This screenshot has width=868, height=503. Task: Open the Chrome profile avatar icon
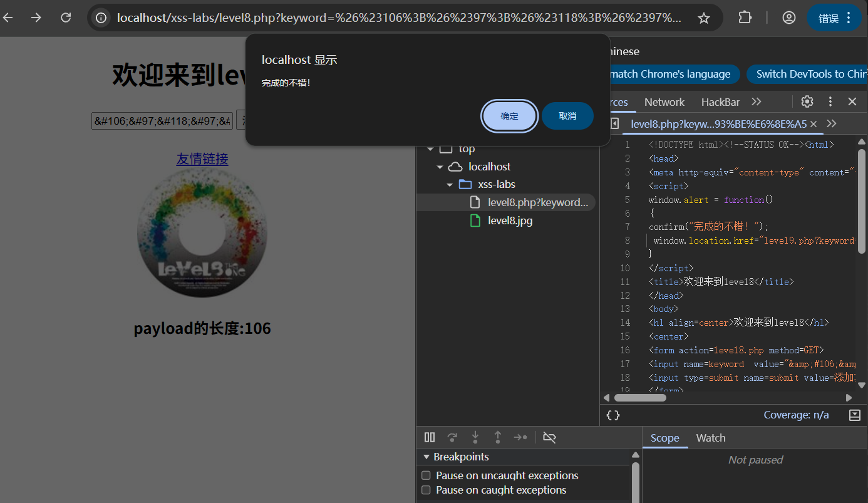click(x=789, y=18)
